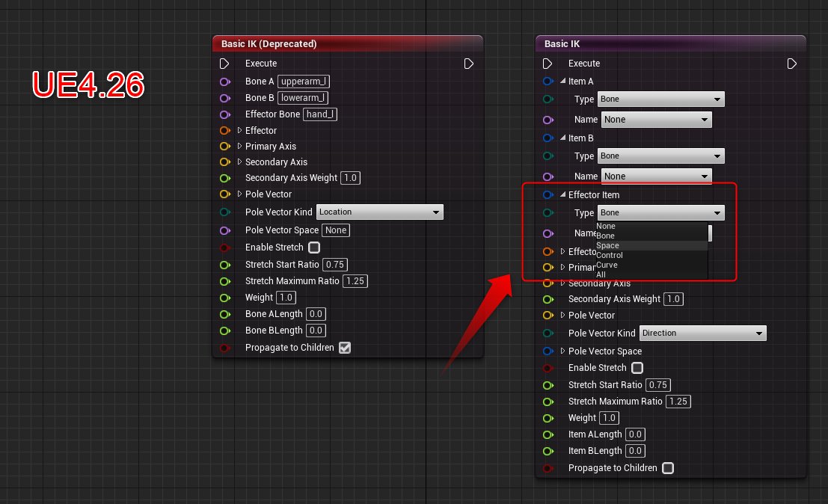The image size is (828, 504).
Task: Click the Stretch Maximum Ratio field showing 1.25
Action: pos(355,280)
